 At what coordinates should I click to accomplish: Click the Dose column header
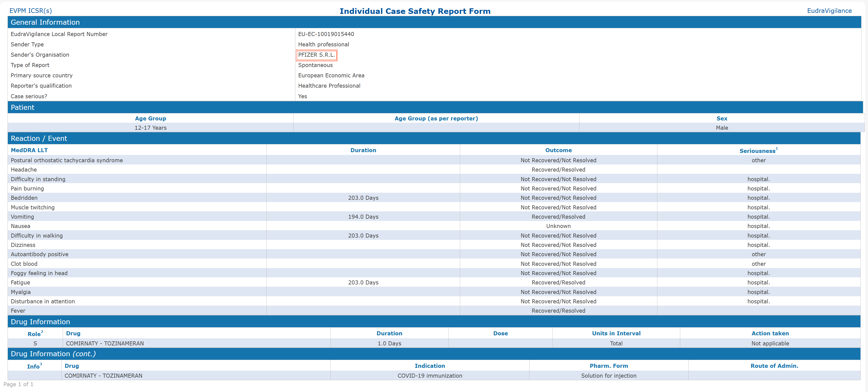click(x=500, y=333)
